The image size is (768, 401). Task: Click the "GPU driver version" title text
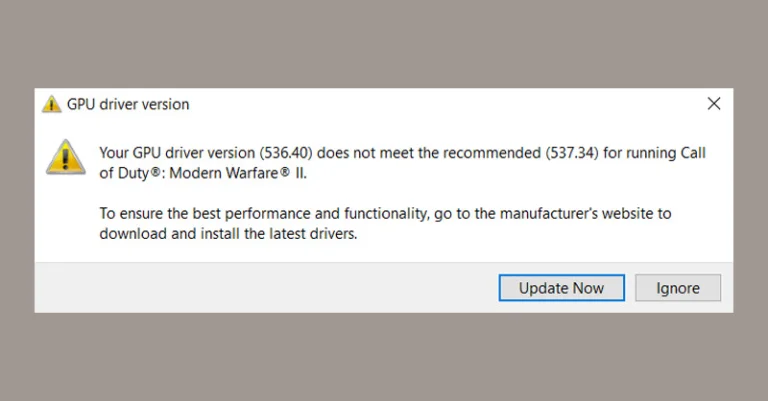(x=128, y=104)
